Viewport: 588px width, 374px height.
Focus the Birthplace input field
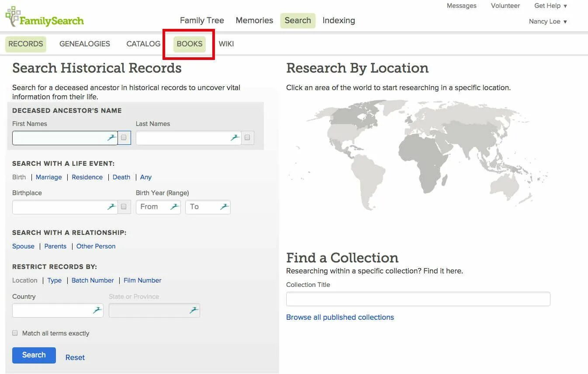(65, 207)
